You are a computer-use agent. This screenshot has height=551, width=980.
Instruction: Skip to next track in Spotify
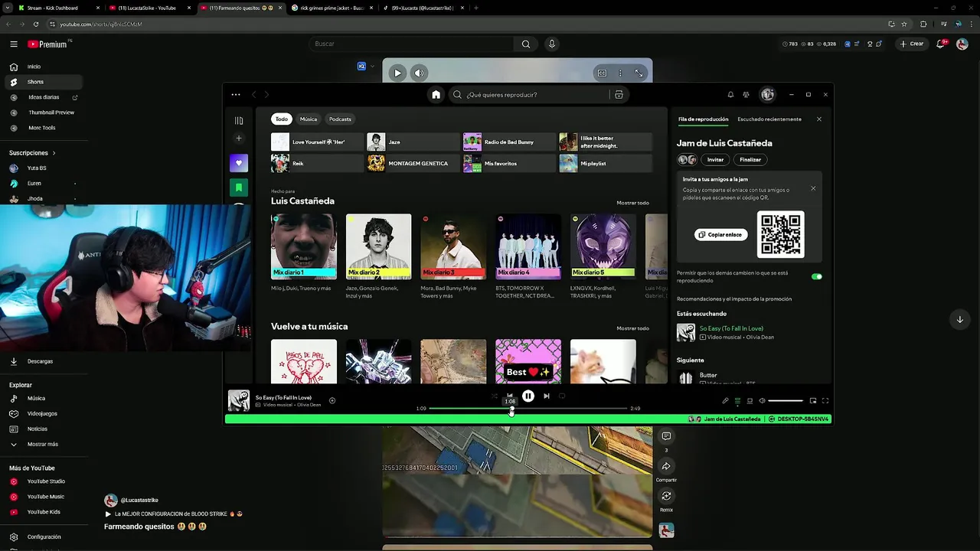pos(547,396)
